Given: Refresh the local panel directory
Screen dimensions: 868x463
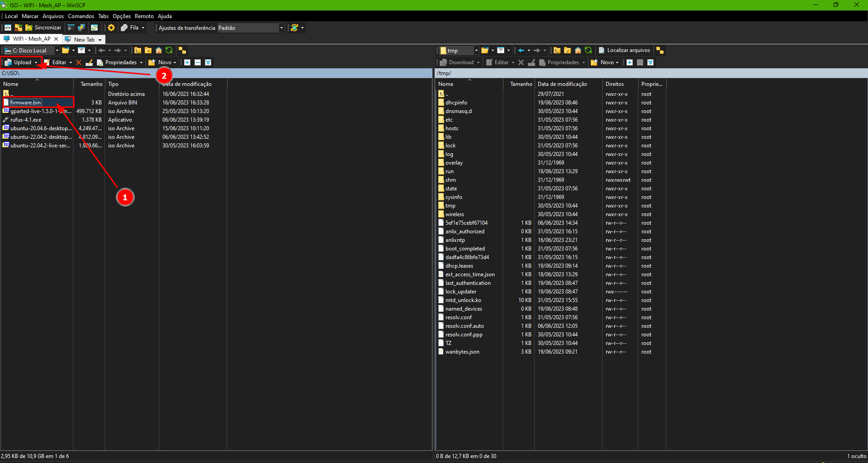Looking at the screenshot, I should 169,50.
